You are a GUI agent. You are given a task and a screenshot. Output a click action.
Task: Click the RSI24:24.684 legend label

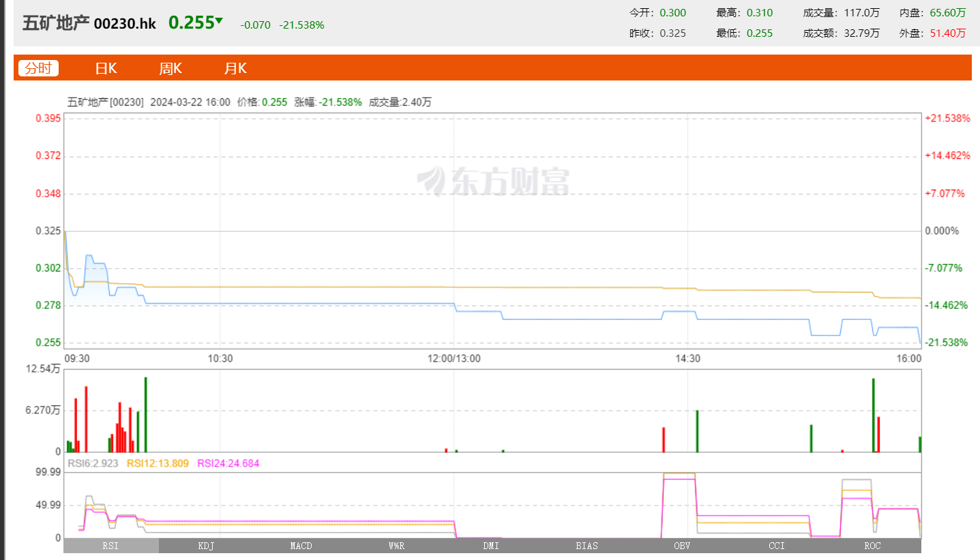[228, 464]
